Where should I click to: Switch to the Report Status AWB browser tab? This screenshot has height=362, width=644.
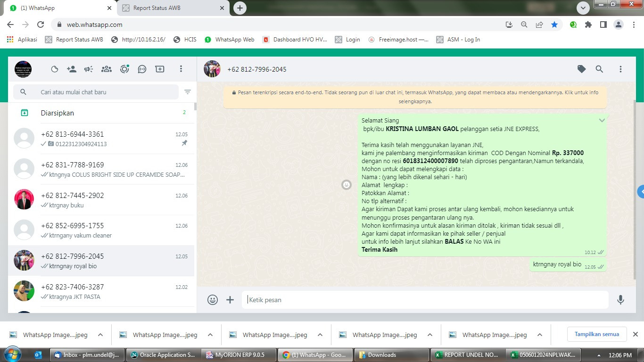click(173, 8)
